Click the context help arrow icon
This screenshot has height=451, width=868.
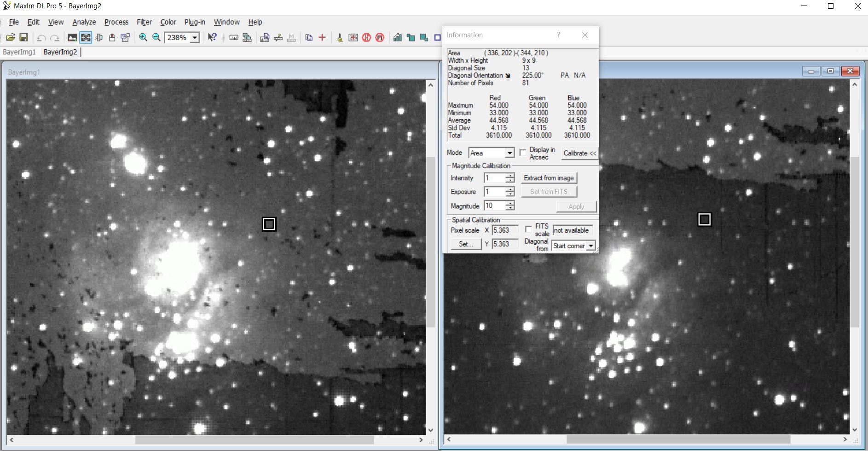[x=212, y=38]
